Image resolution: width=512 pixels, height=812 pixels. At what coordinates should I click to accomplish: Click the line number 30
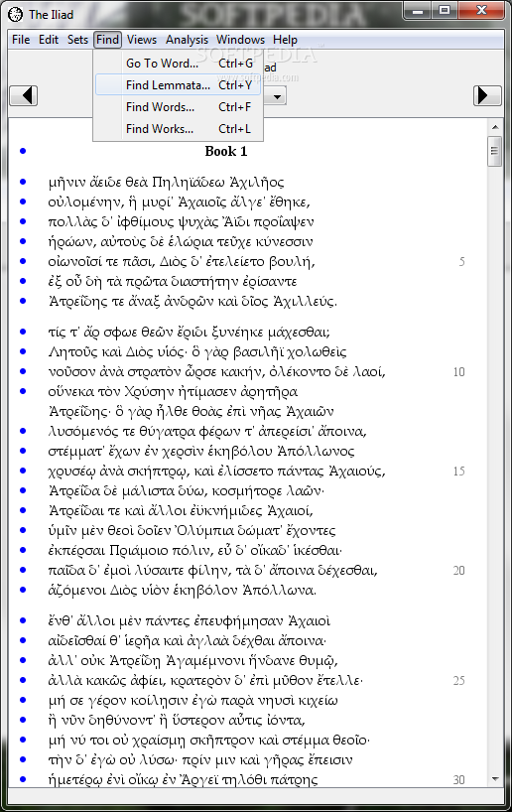pos(458,780)
